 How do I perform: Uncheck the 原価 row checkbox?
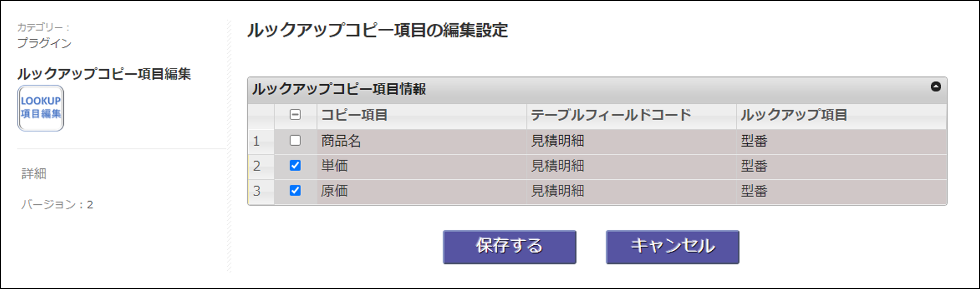(295, 190)
